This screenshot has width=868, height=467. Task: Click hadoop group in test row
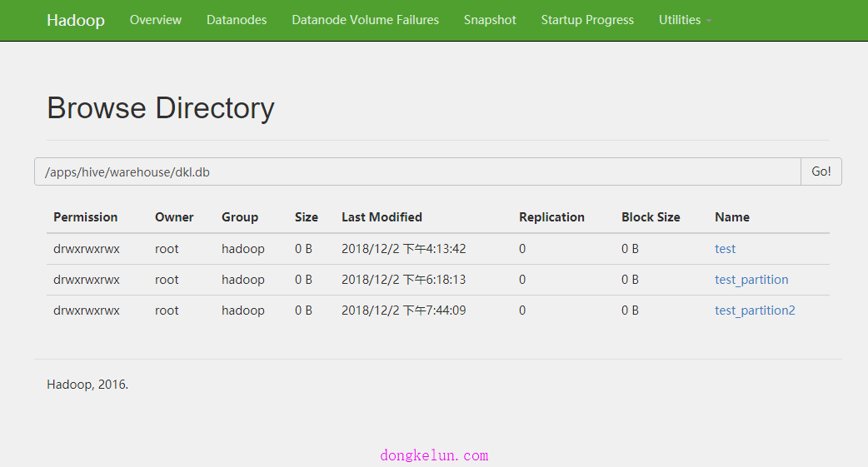(x=243, y=249)
